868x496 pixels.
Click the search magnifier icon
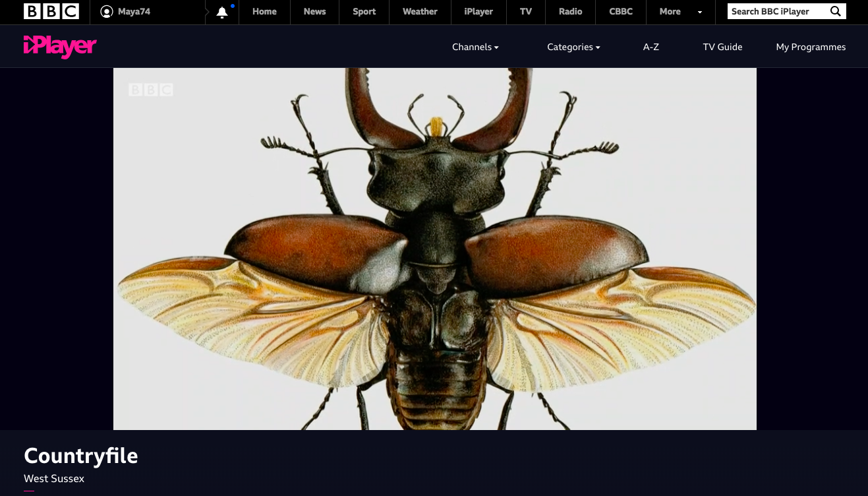point(835,11)
